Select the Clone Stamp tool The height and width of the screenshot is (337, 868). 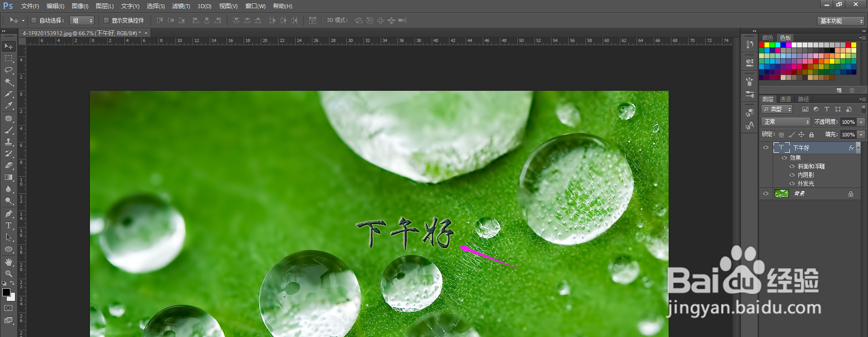click(9, 142)
